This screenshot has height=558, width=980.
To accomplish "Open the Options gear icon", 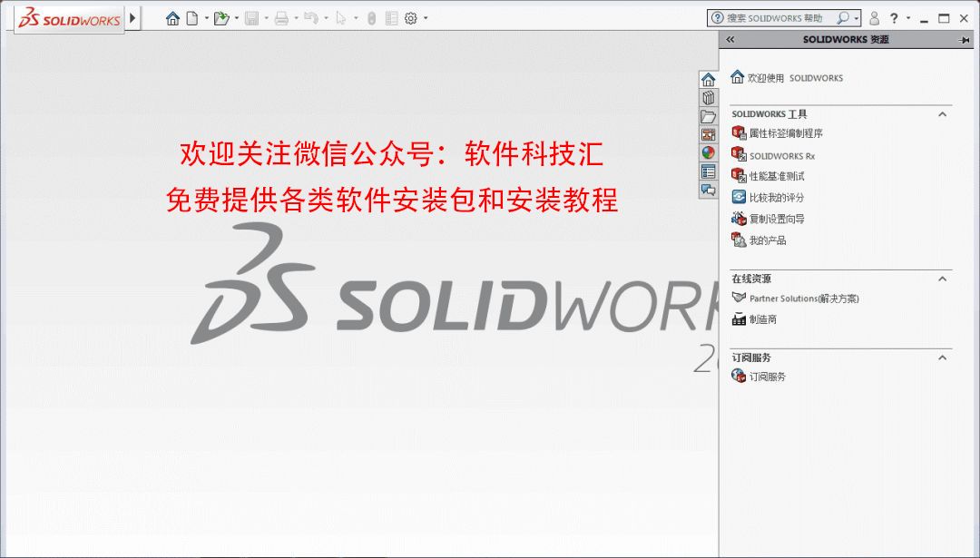I will pos(411,18).
